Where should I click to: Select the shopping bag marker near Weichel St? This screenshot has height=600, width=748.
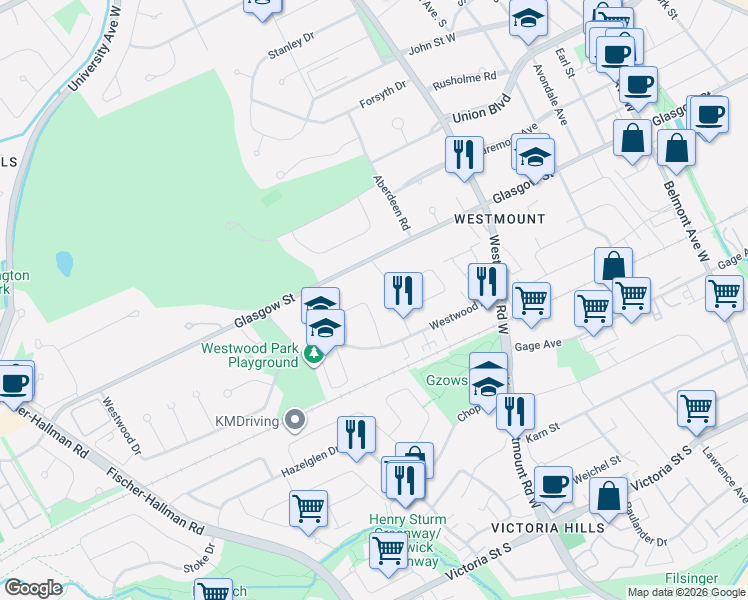click(x=608, y=499)
